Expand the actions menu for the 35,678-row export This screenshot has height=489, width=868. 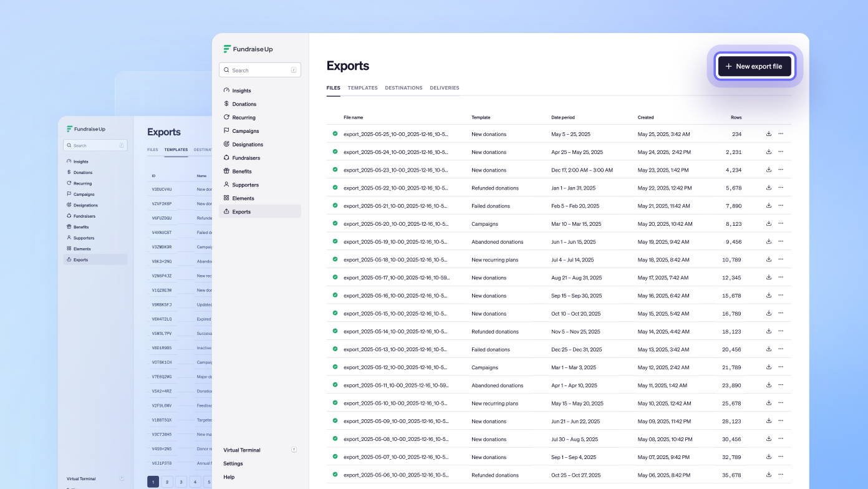[x=781, y=475]
